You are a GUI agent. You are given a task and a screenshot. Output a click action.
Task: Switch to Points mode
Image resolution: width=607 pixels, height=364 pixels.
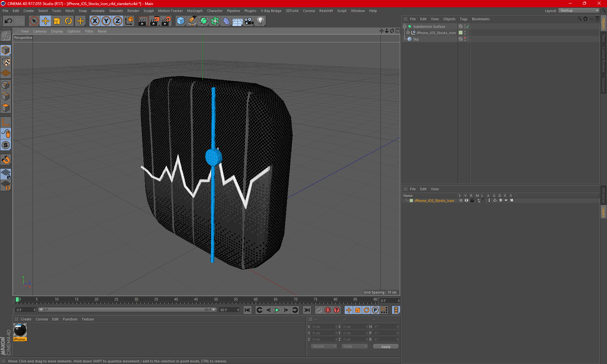click(6, 85)
